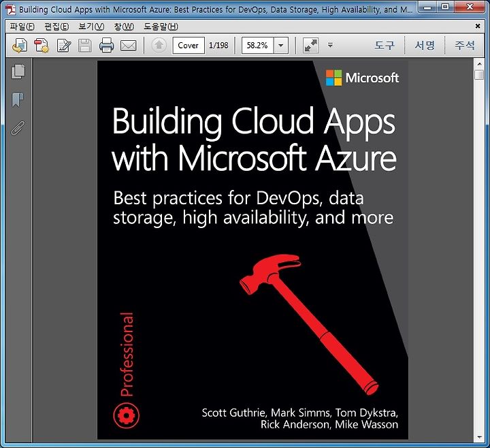The height and width of the screenshot is (448, 490).
Task: Click the Convert to PDF icon with gear
Action: click(42, 46)
